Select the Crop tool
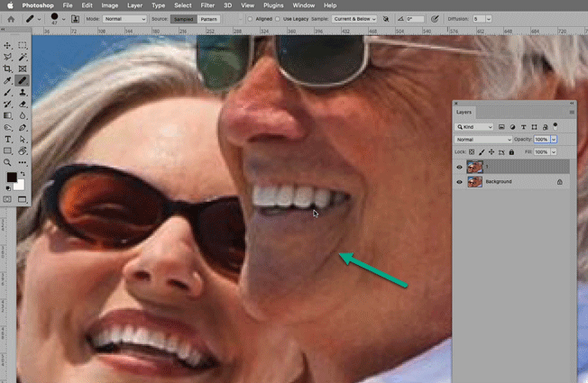Image resolution: width=588 pixels, height=383 pixels. point(7,68)
